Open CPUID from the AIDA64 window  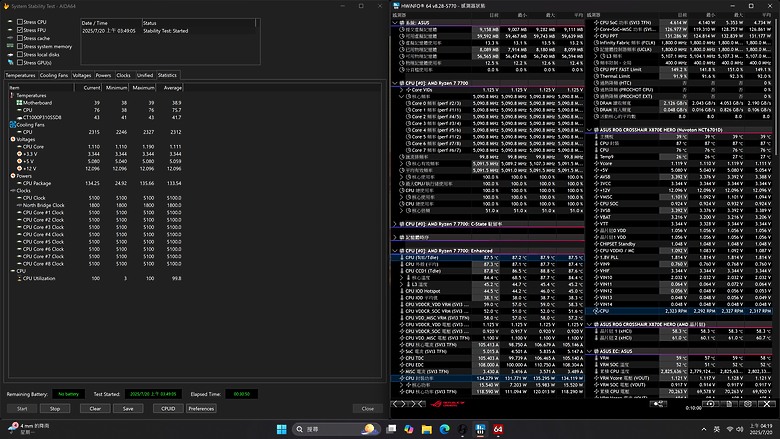[168, 409]
